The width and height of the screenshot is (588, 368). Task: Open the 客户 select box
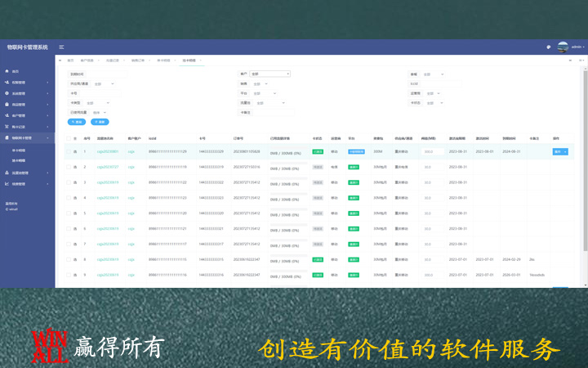pyautogui.click(x=270, y=74)
